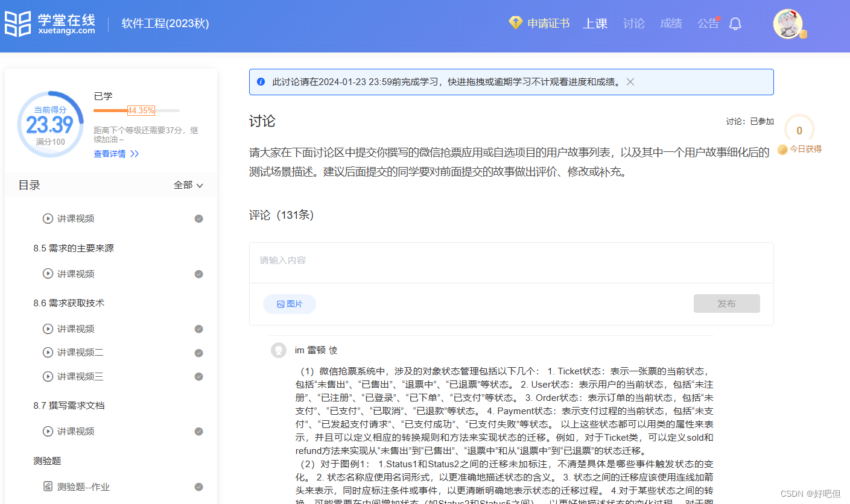Screen dimensions: 850x504
Task: Click the play icon beside 讲课视频三
Action: point(48,376)
